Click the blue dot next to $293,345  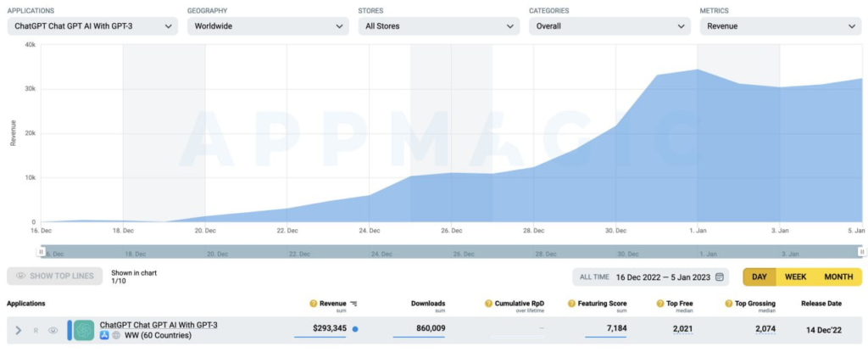click(x=355, y=329)
